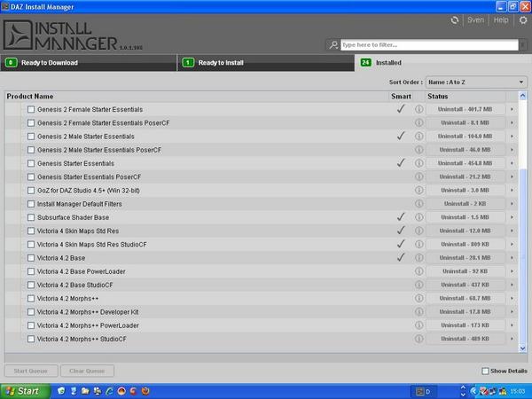532x399 pixels.
Task: Open info icon for Genesis 2 Male Starter Essentials
Action: (419, 137)
